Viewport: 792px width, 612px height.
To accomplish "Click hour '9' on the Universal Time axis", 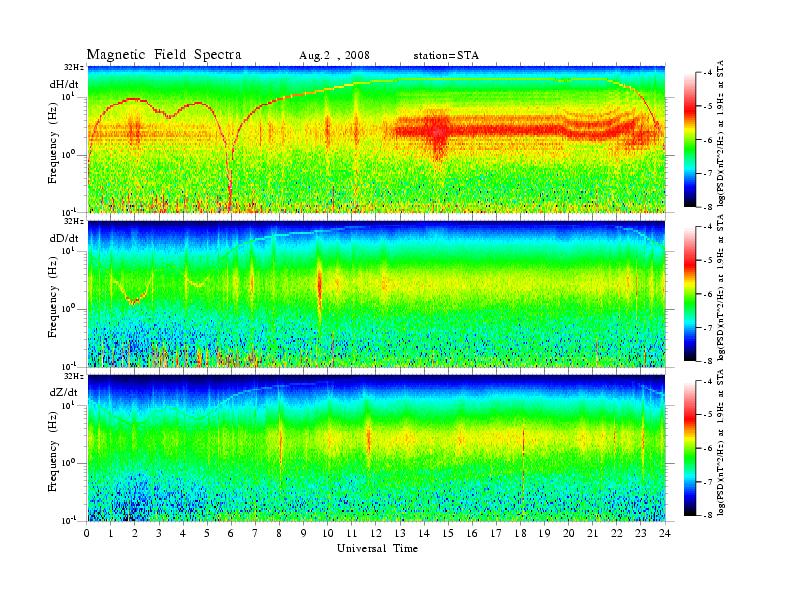I will [304, 533].
